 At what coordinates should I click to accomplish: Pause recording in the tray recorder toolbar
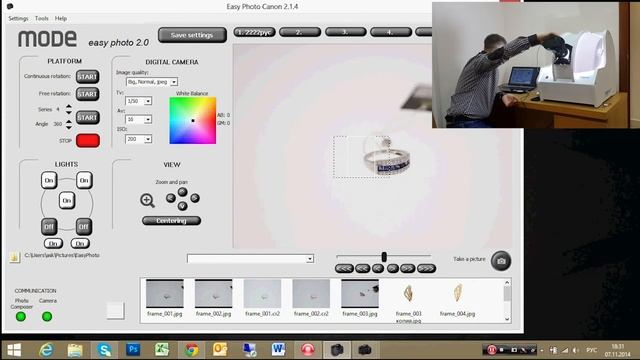click(491, 350)
